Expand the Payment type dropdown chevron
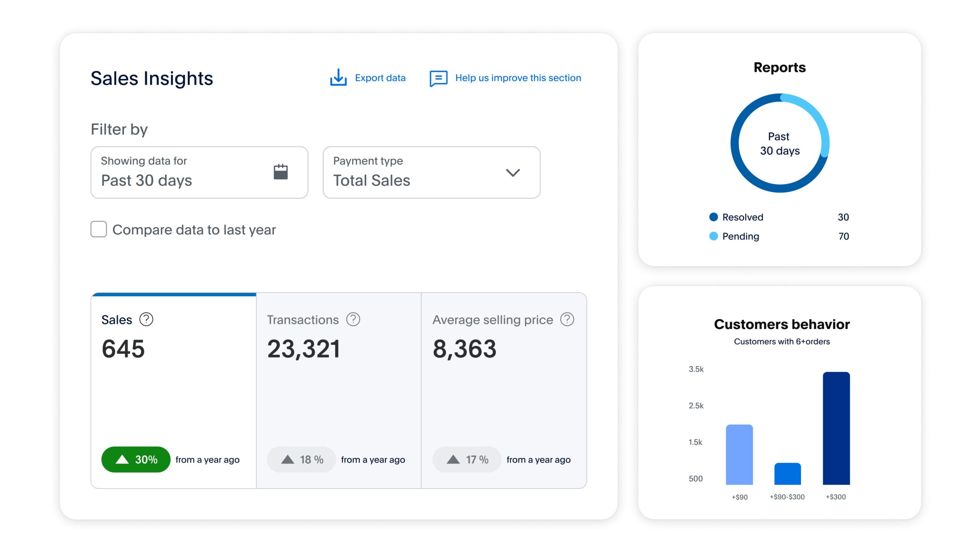Screen dimensions: 980x552 [513, 172]
